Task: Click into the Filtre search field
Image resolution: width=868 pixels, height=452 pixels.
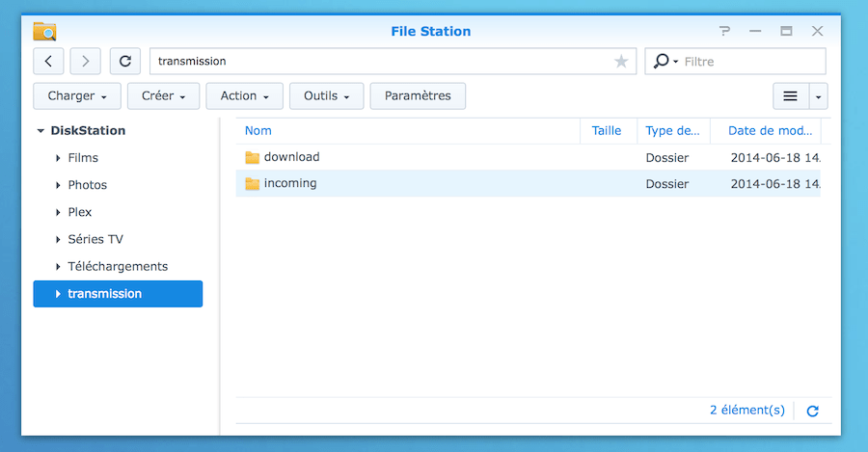Action: point(753,62)
